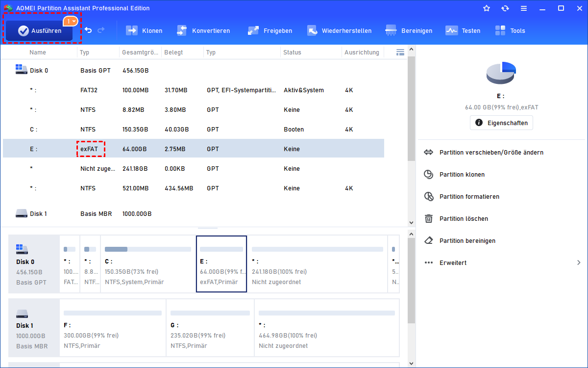Select 241.18GB unallocated block on Disk 0
Image resolution: width=588 pixels, height=368 pixels.
[x=318, y=264]
